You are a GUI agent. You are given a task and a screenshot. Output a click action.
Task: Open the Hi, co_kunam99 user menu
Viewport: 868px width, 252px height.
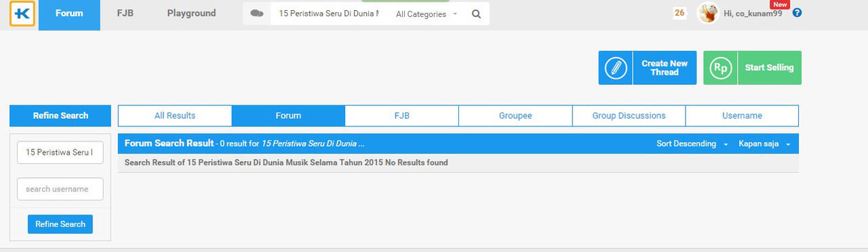pos(753,14)
